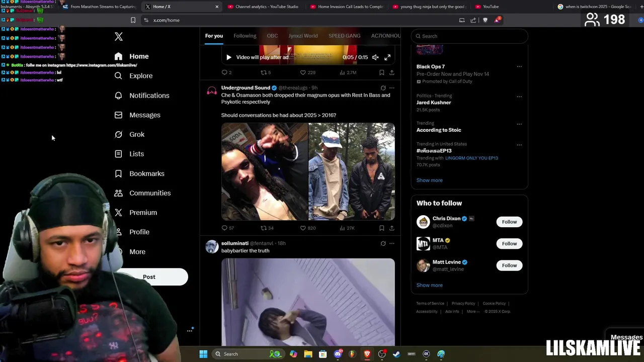Repost the Underground Sound post
The height and width of the screenshot is (362, 644).
267,228
